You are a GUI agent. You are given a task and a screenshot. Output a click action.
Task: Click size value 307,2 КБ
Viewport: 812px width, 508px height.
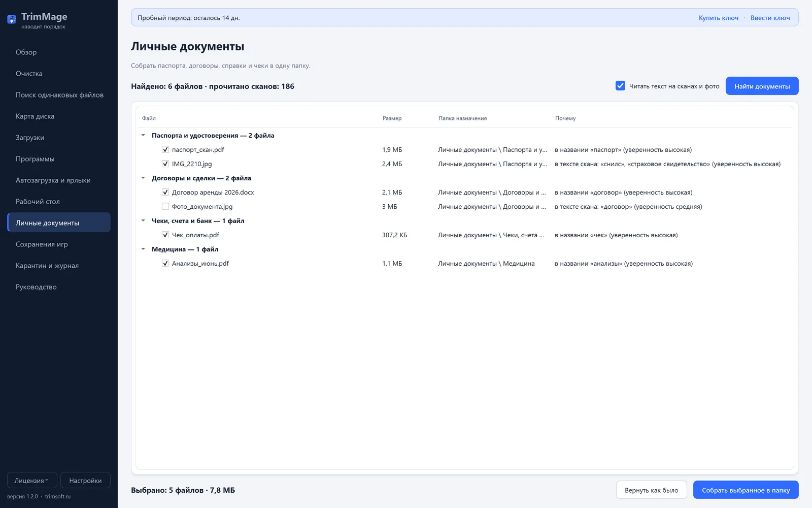[x=394, y=235]
